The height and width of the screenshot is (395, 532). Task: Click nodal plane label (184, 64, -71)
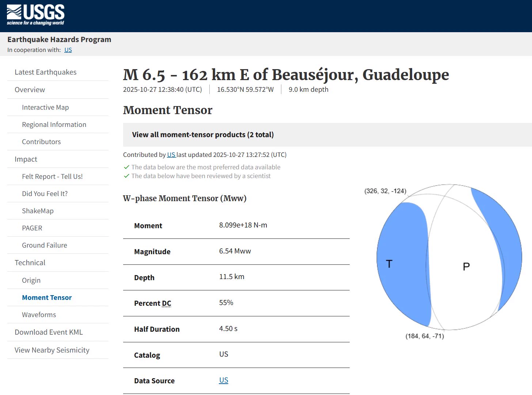coord(425,336)
